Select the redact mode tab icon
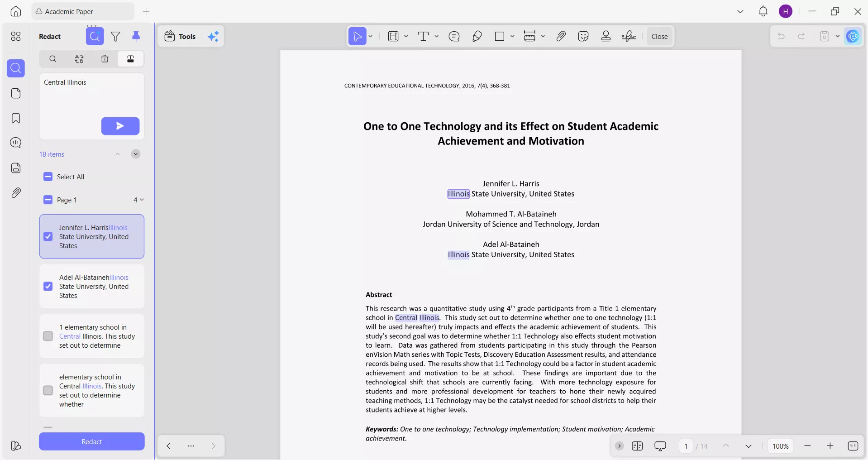The height and width of the screenshot is (460, 868). click(130, 59)
